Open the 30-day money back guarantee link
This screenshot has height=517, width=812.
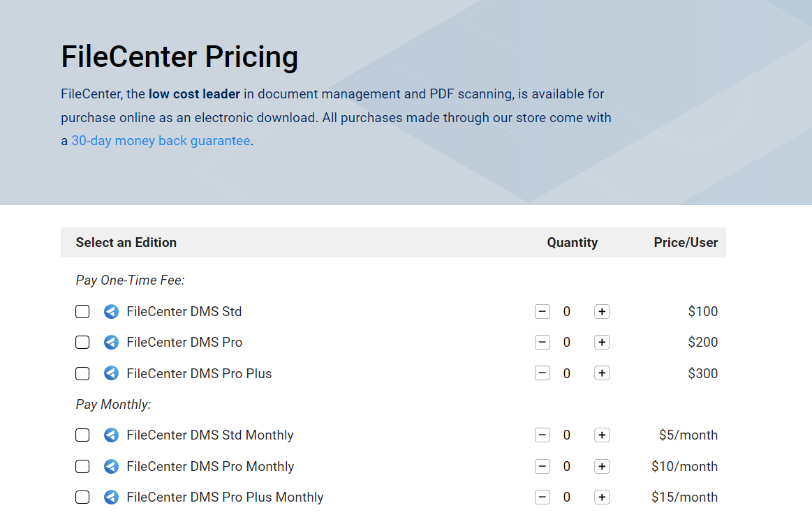pyautogui.click(x=161, y=141)
